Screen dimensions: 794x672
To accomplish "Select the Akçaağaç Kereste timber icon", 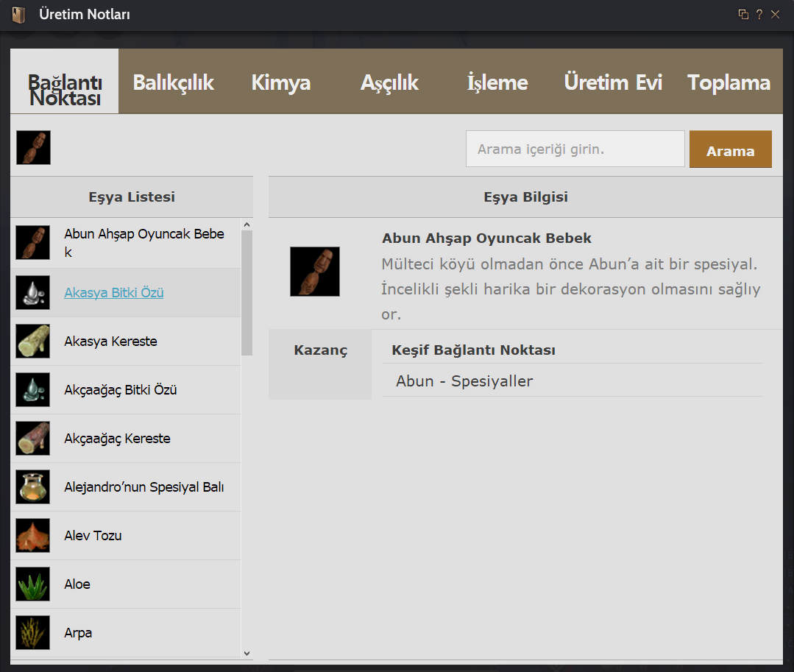I will point(33,439).
